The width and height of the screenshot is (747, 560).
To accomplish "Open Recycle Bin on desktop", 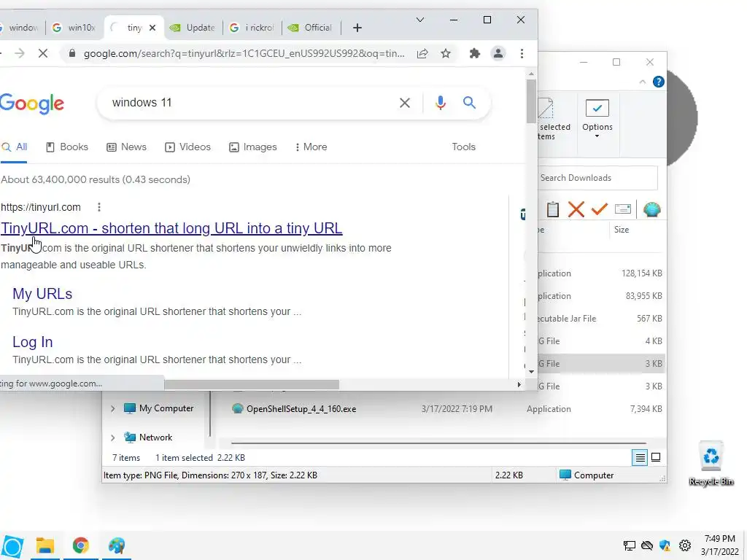I will click(711, 463).
